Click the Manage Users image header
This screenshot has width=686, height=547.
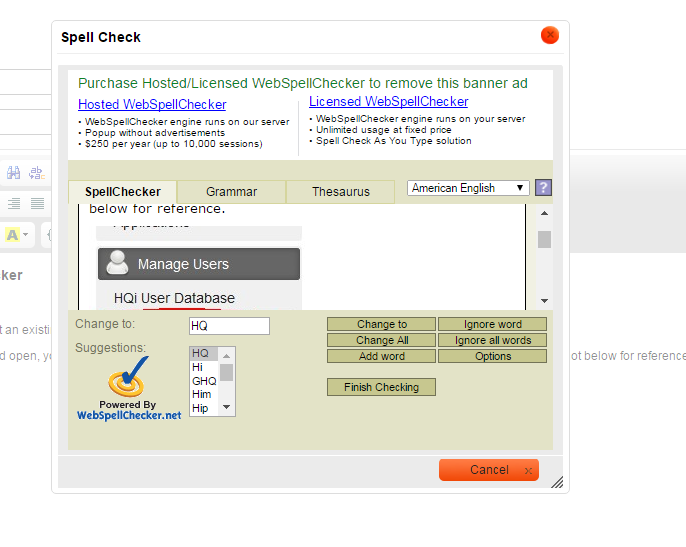tap(199, 264)
